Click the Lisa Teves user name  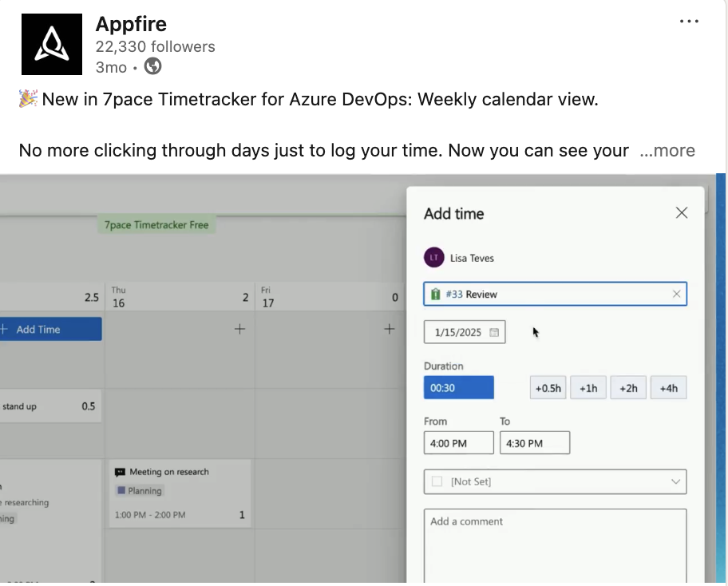472,258
